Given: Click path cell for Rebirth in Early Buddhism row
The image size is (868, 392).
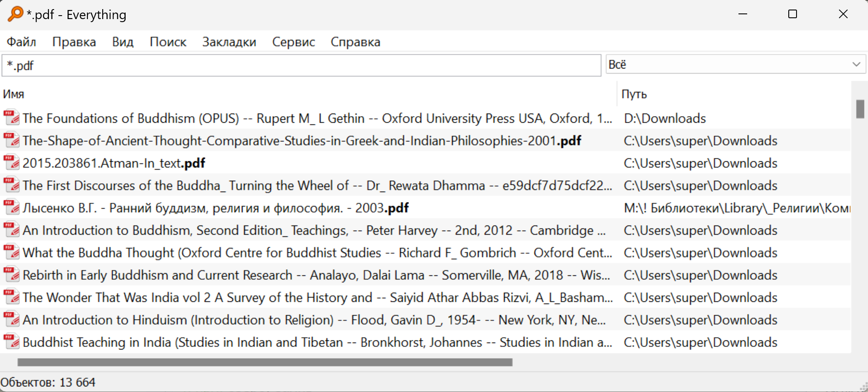Looking at the screenshot, I should coord(700,275).
